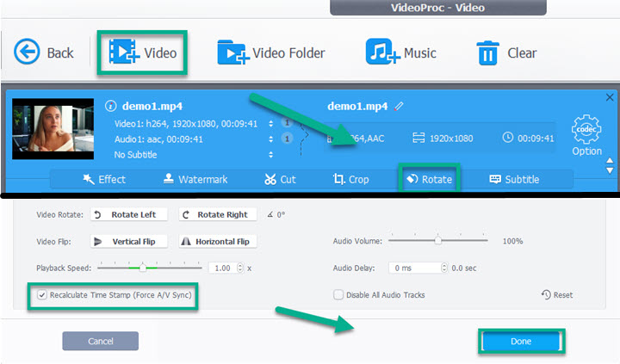620x364 pixels.
Task: Expand the Video1 track selector arrows
Action: pyautogui.click(x=271, y=124)
